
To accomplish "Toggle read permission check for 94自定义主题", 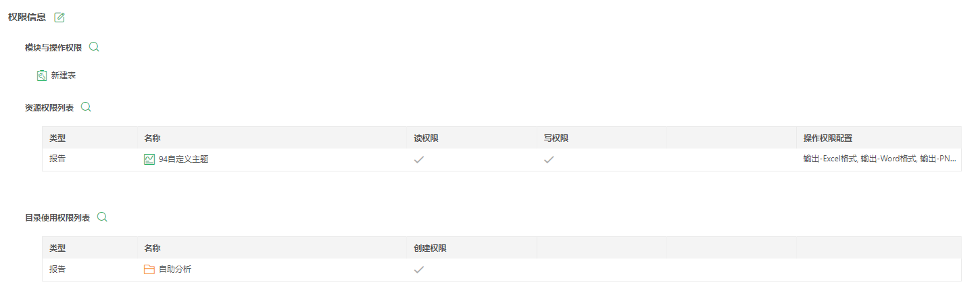I will 419,159.
